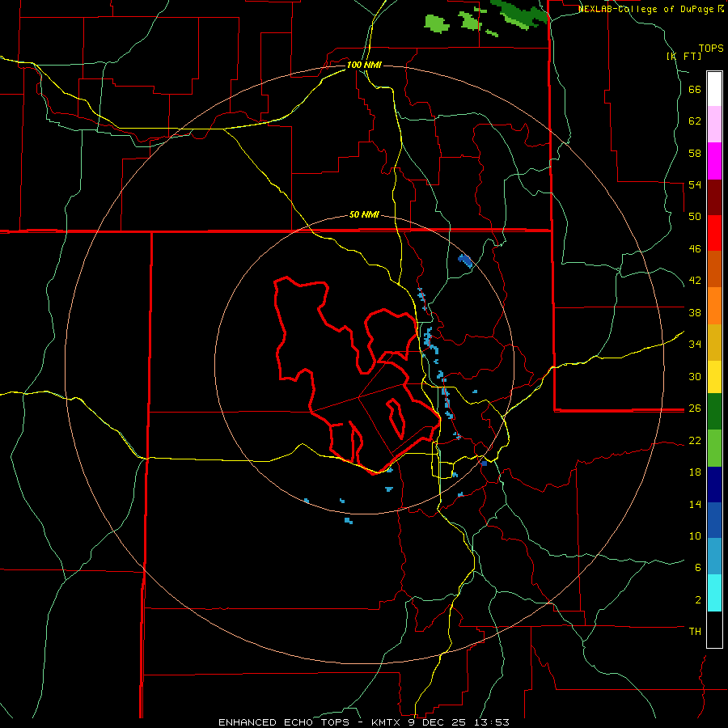Click the black TH legend swatch

(714, 629)
